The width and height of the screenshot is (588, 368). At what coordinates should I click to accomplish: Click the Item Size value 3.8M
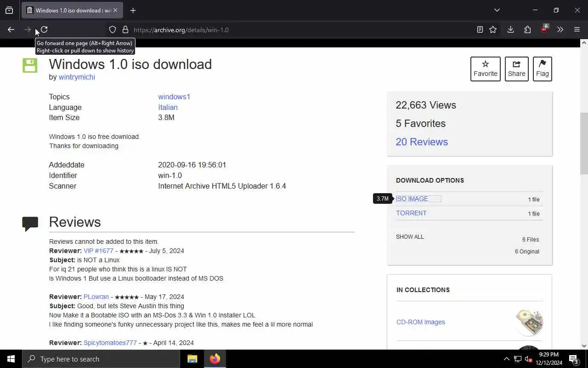click(166, 118)
